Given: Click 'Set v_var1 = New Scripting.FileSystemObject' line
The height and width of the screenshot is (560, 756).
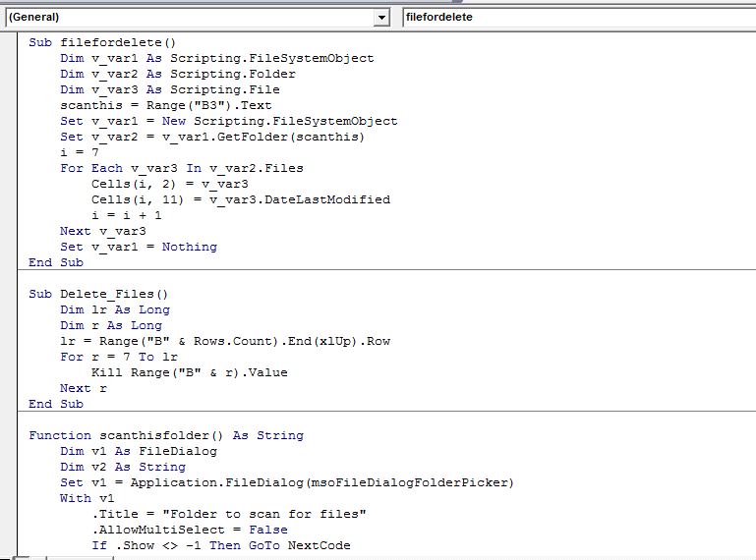Looking at the screenshot, I should click(x=229, y=121).
